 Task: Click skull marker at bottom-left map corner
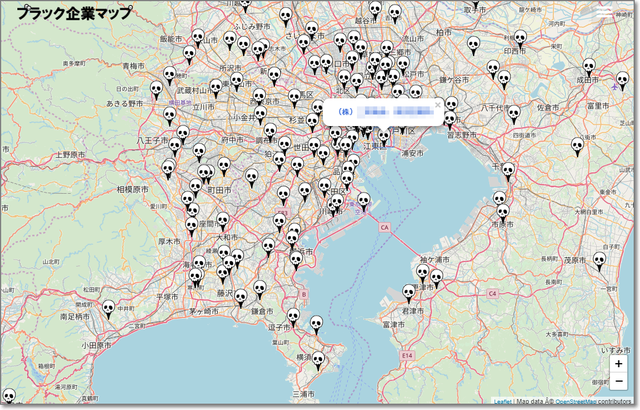point(9,396)
